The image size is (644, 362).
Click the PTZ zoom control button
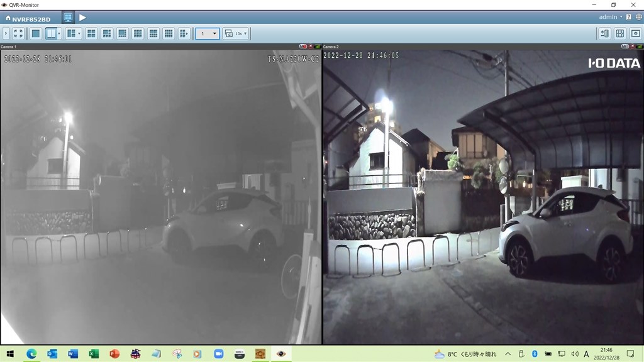tap(604, 33)
